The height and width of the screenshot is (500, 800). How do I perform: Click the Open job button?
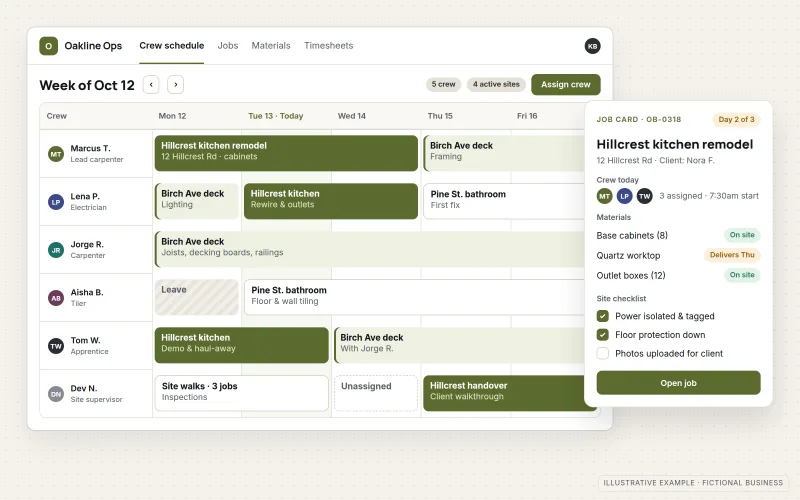[x=679, y=383]
